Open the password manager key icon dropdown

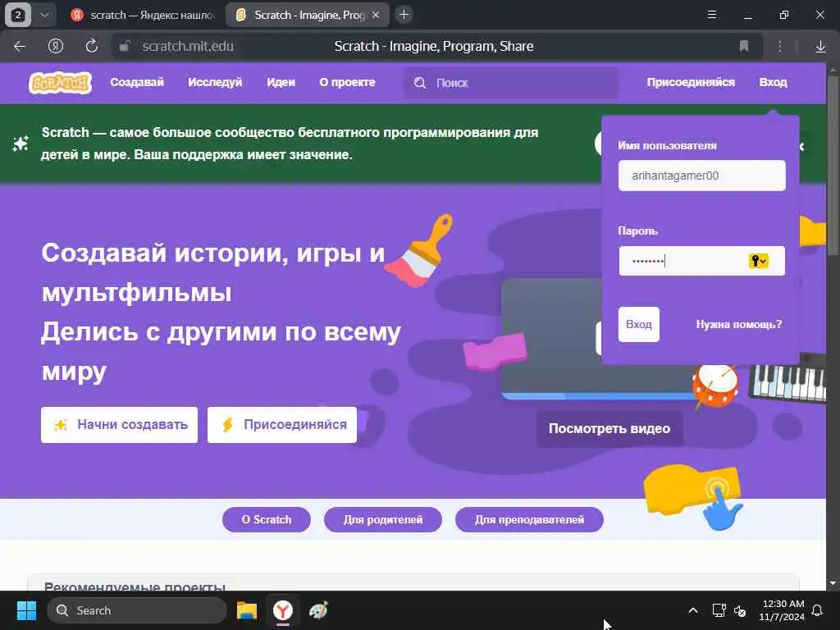click(x=759, y=261)
